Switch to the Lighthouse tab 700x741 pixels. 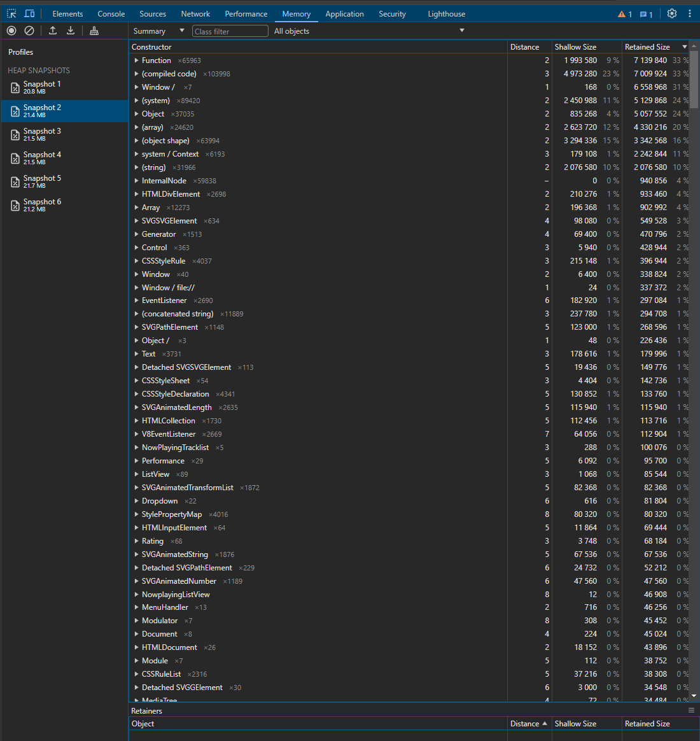(446, 14)
